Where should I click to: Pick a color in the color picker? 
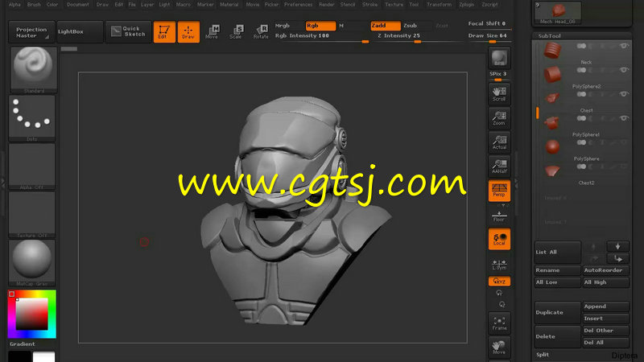pos(32,314)
